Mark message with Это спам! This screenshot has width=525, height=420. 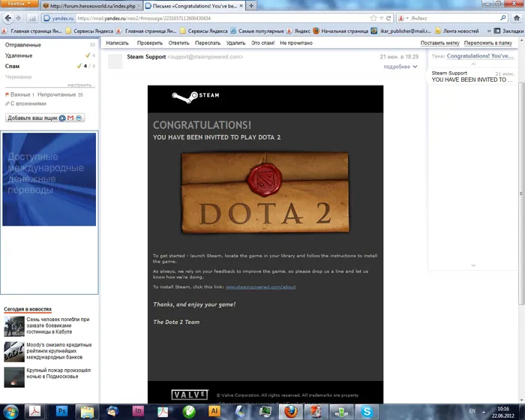pyautogui.click(x=262, y=43)
